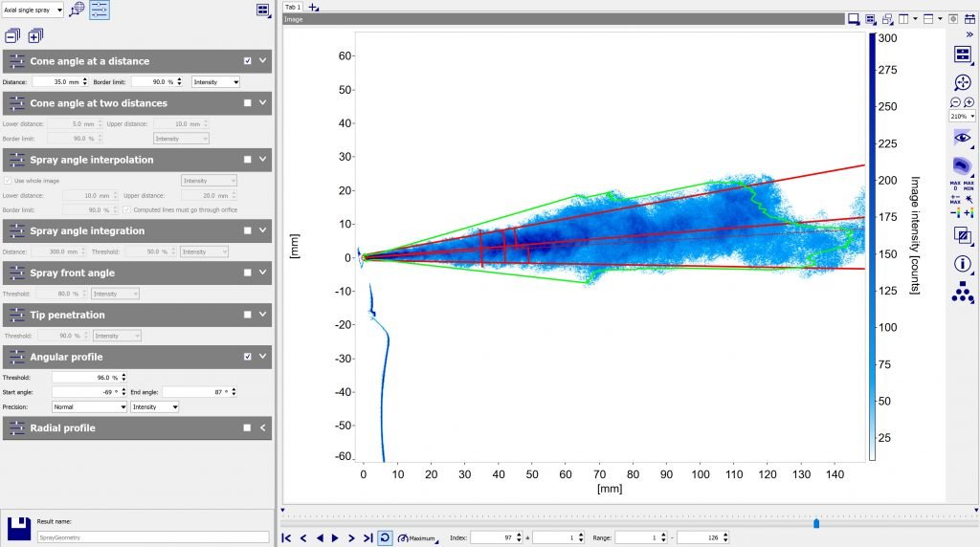Open the image information icon

962,263
